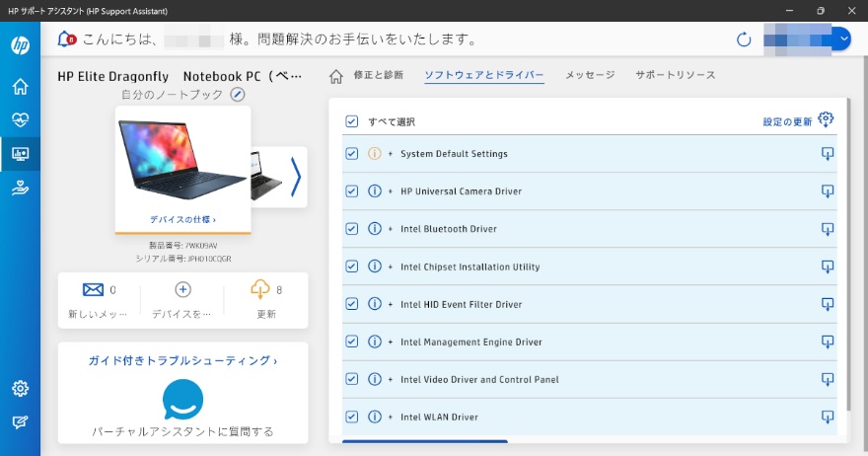Edit the device nickname with pencil icon
Screen dimensions: 868x456
click(x=238, y=94)
